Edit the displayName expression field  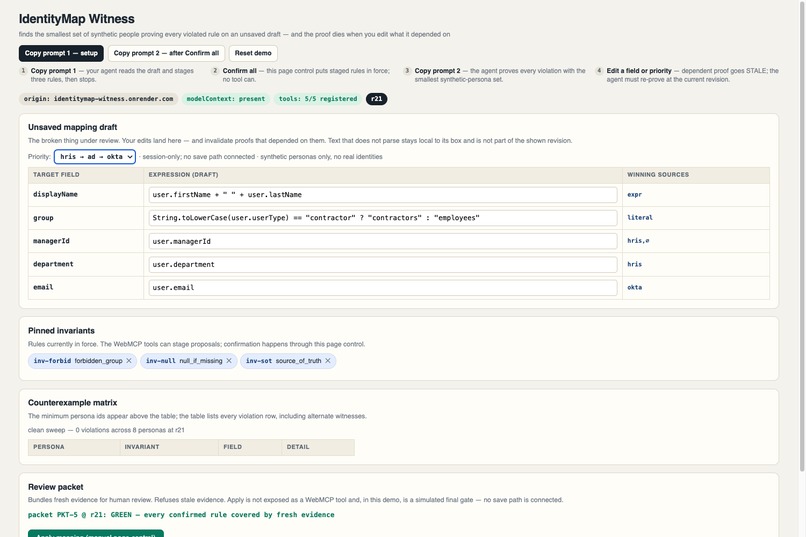[383, 195]
